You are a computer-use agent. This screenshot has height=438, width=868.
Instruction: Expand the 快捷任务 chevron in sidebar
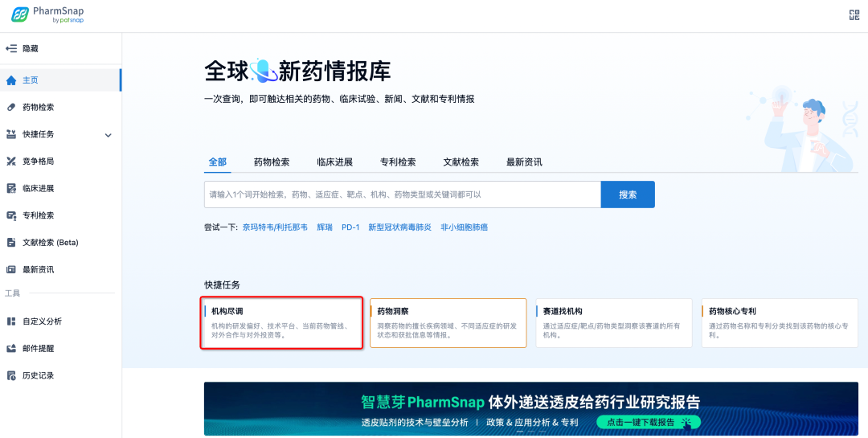108,135
